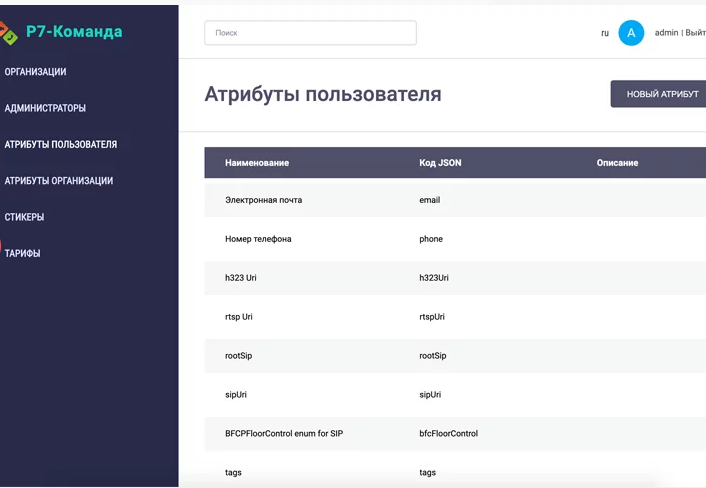This screenshot has width=706, height=488.
Task: Click the Р7-Команда logo icon
Action: 9,32
